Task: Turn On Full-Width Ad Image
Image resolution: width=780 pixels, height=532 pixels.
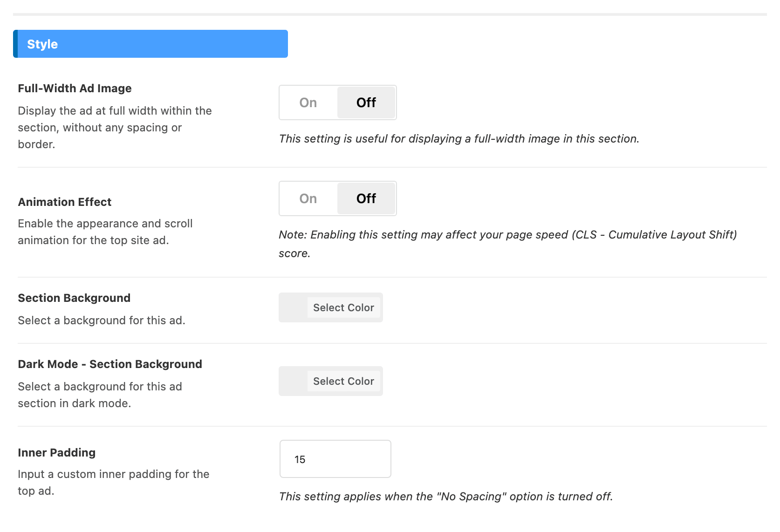Action: (308, 102)
